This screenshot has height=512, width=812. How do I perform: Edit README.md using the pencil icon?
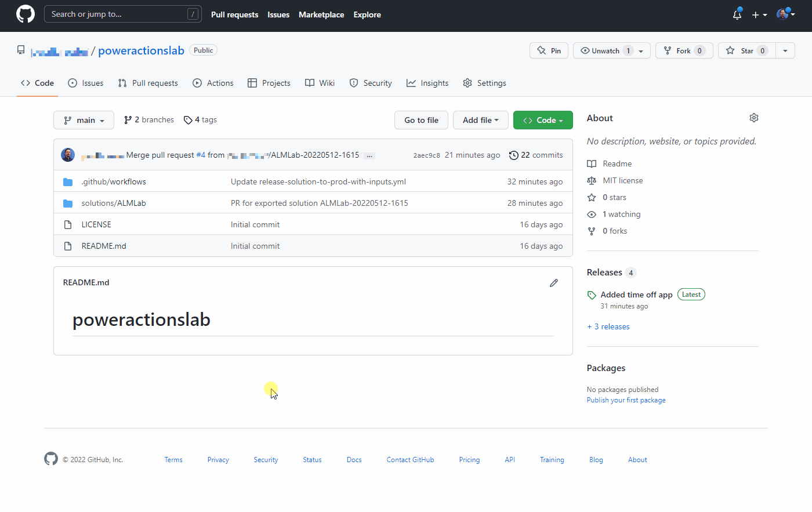(x=554, y=282)
